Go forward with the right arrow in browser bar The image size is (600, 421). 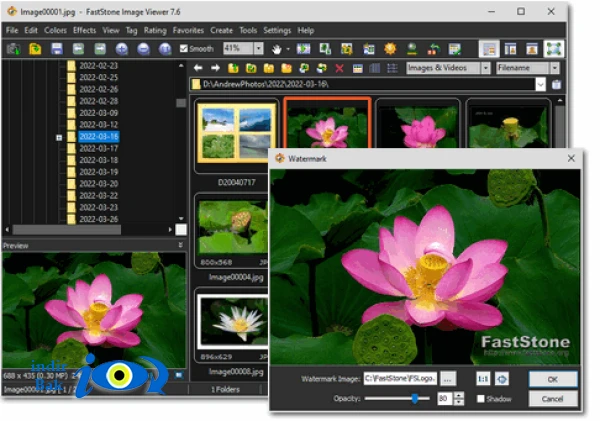pos(215,68)
